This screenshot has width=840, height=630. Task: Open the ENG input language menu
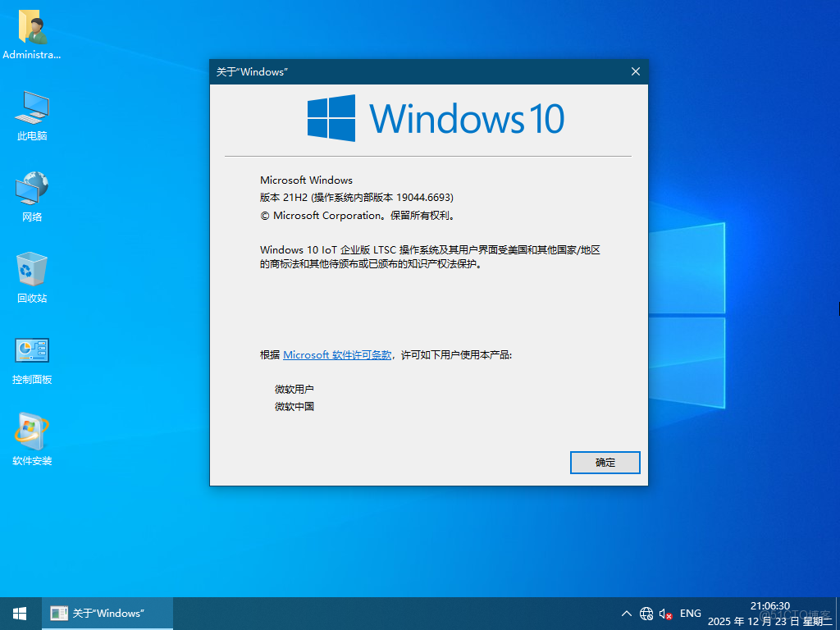690,613
